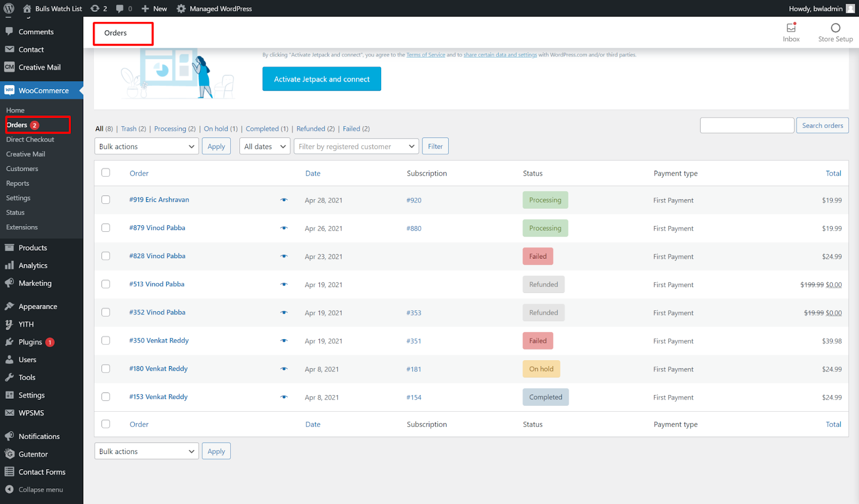Click the plus New icon

coord(145,9)
